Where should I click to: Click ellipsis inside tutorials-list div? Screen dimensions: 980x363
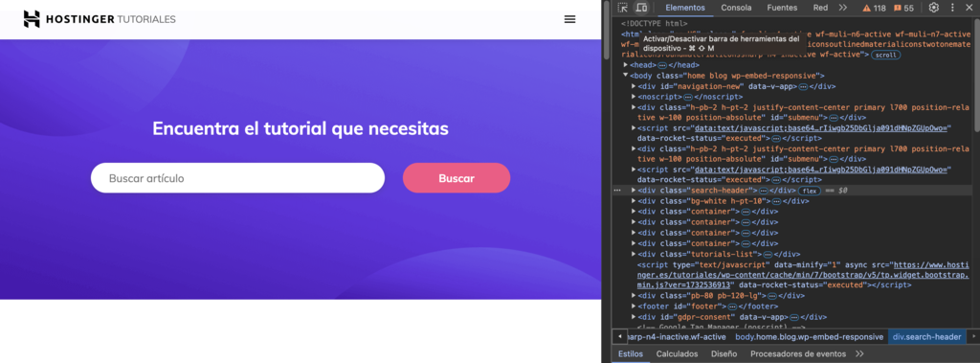point(768,254)
